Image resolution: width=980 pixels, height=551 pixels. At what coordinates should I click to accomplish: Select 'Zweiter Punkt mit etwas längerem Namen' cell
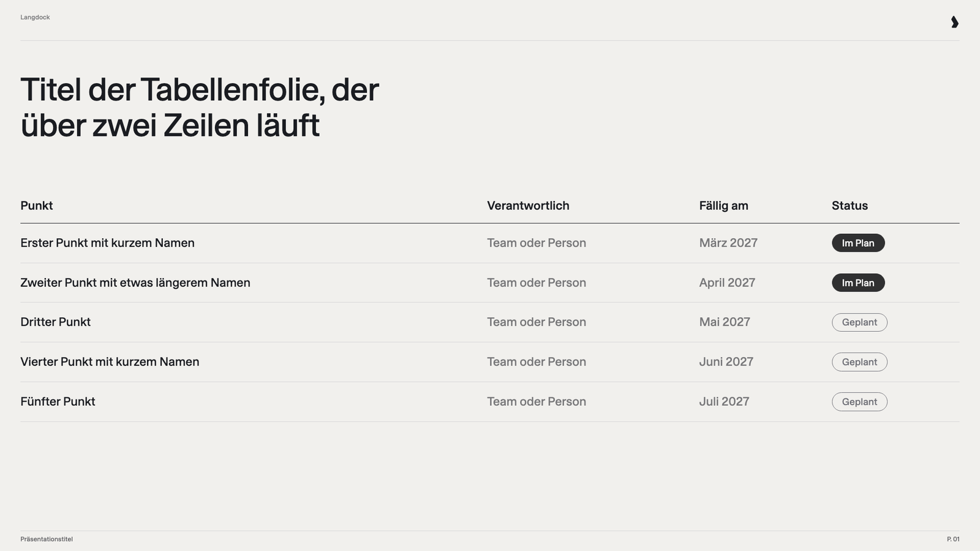135,283
